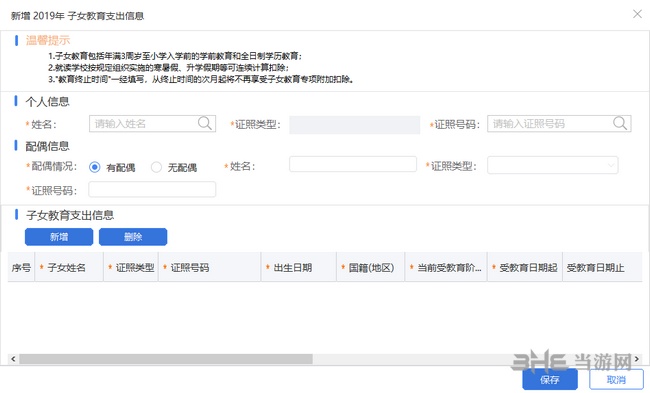Click the 删除 button

[x=133, y=237]
